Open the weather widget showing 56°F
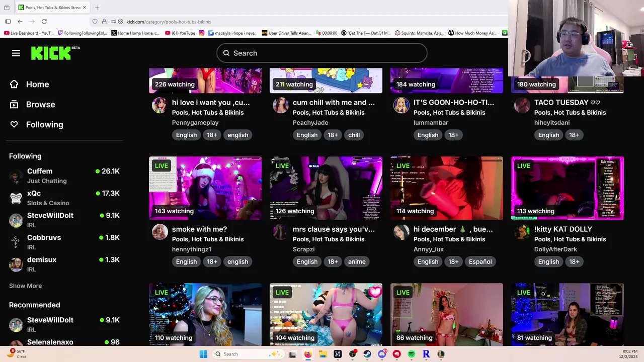 tap(16, 354)
